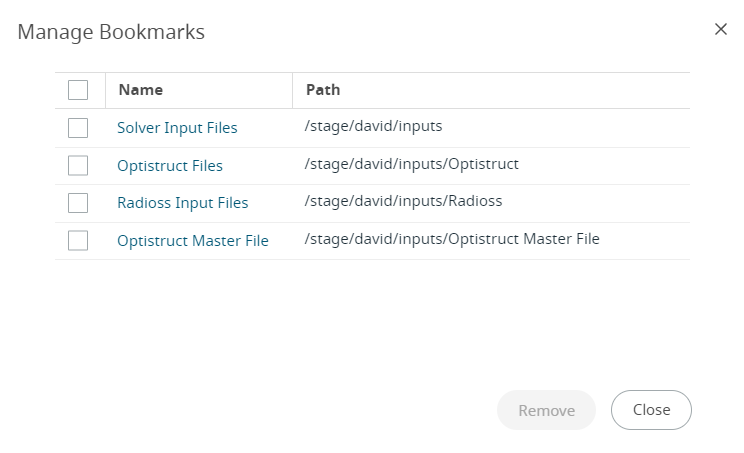Open the Optistruct Files bookmark link
This screenshot has width=744, height=453.
point(170,166)
